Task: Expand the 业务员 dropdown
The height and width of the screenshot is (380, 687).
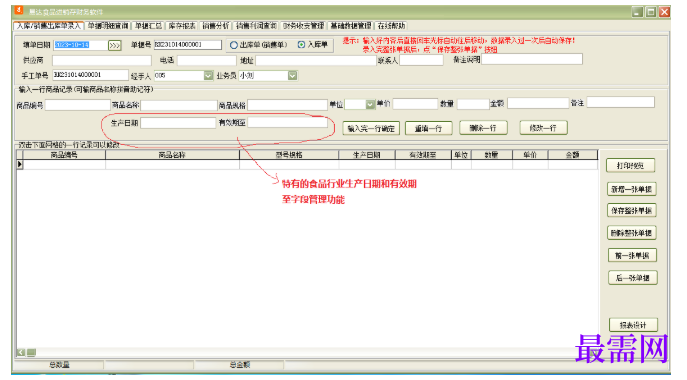Action: click(292, 75)
